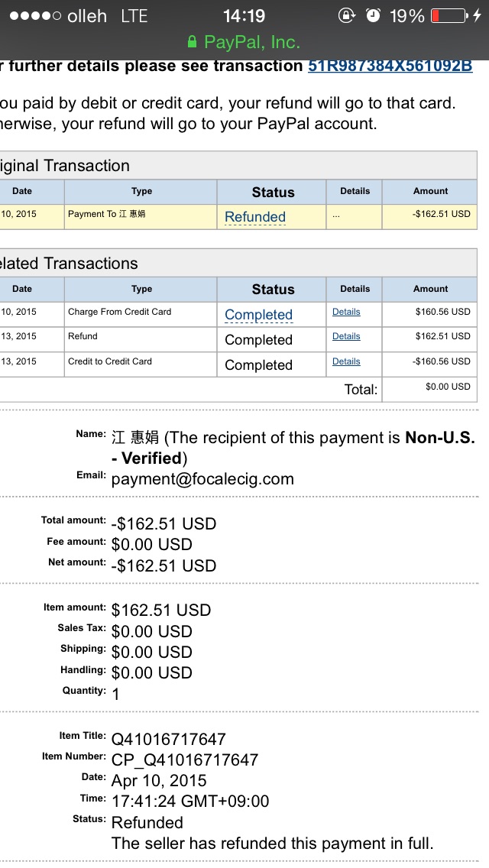
Task: Tap the rotation lock status icon
Action: coord(347,15)
